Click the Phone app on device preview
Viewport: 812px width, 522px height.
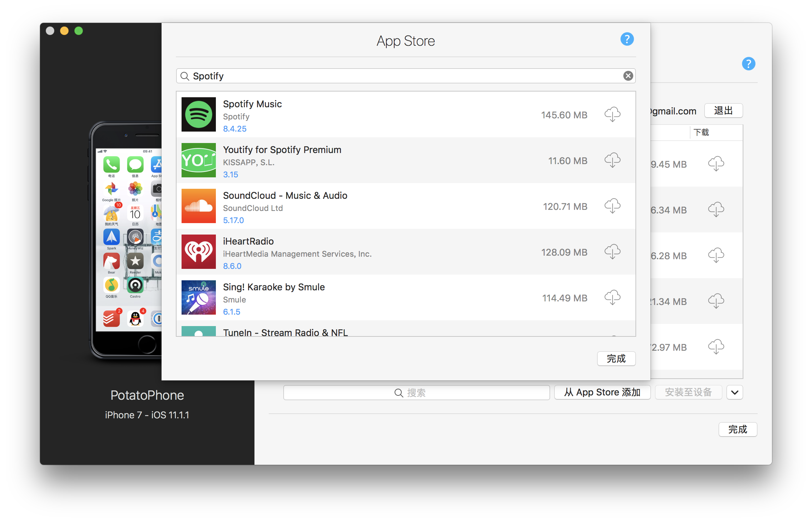(112, 165)
